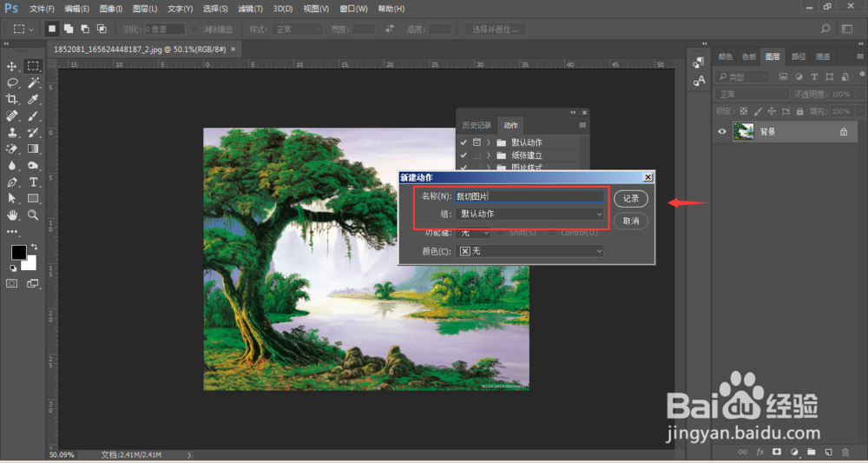Hide the 背景 layer with eye icon
The width and height of the screenshot is (868, 463).
click(x=722, y=132)
